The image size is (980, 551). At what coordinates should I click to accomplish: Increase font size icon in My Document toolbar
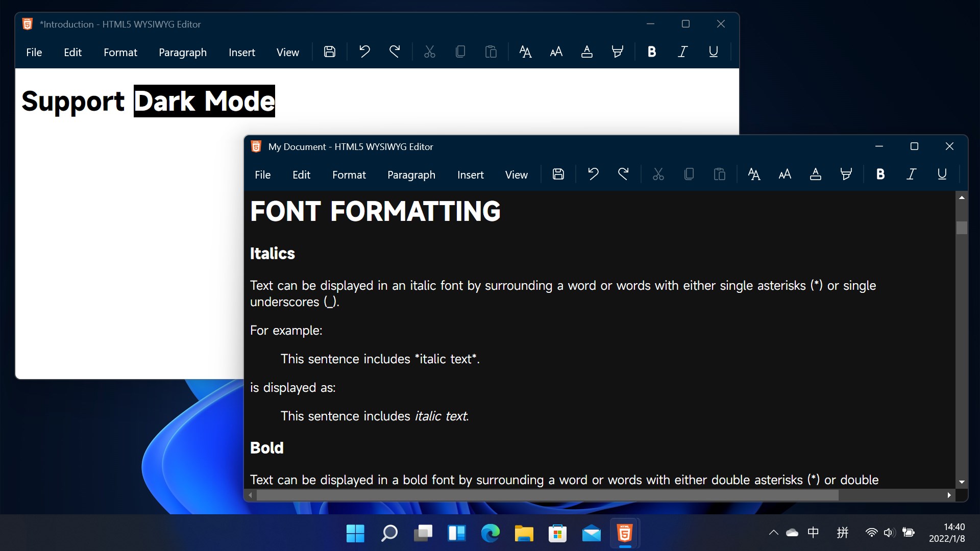(x=754, y=174)
